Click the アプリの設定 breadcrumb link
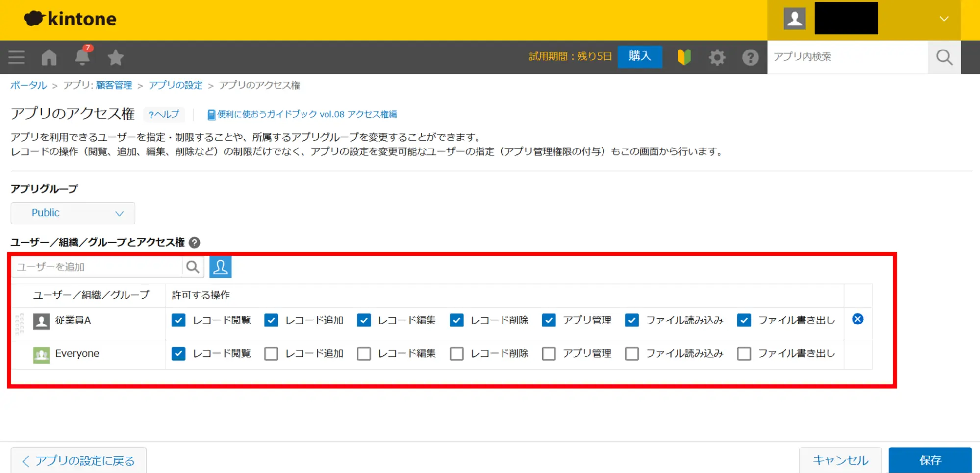This screenshot has width=980, height=473. point(176,85)
